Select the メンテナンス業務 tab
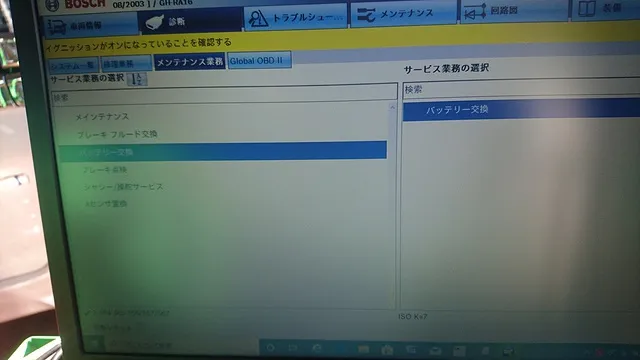This screenshot has height=360, width=640. pyautogui.click(x=189, y=62)
